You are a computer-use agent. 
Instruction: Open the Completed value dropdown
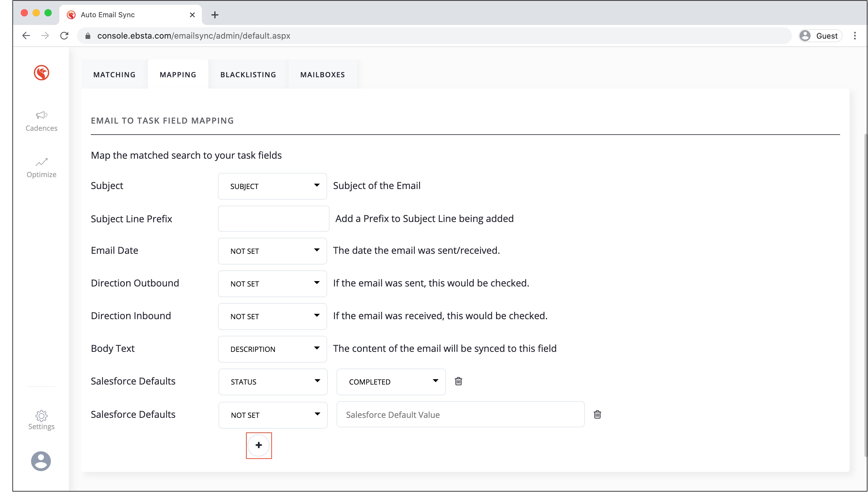click(391, 382)
